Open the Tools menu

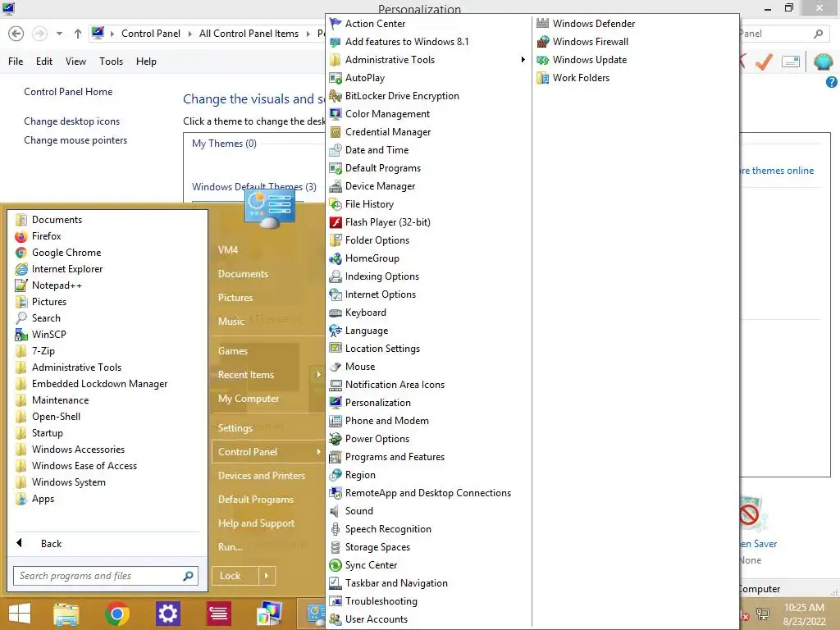tap(111, 62)
